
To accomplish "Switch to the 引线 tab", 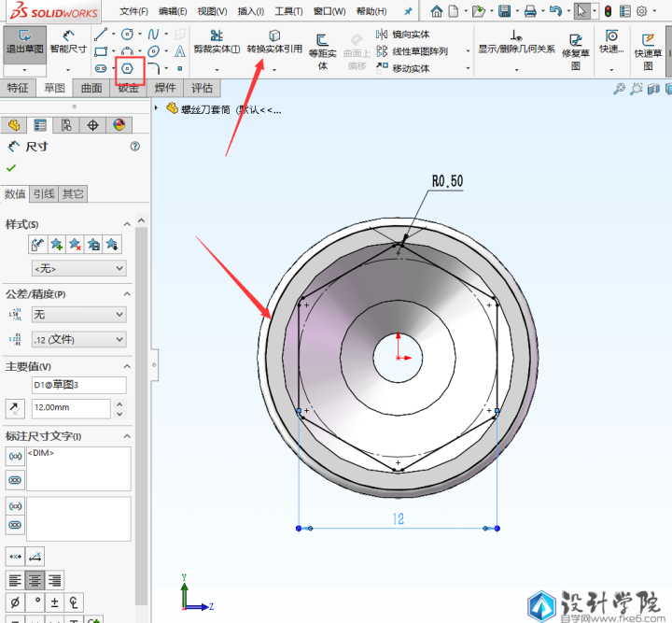I will point(44,194).
